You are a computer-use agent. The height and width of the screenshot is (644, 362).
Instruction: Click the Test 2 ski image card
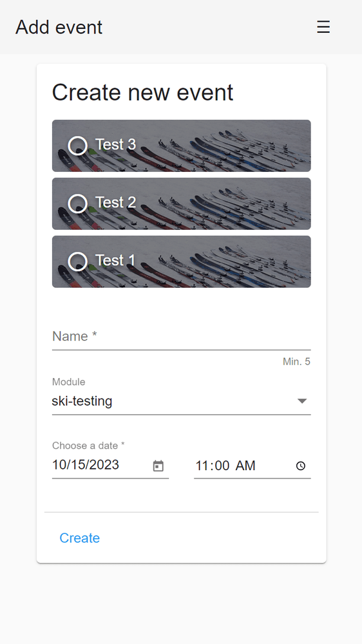point(181,204)
